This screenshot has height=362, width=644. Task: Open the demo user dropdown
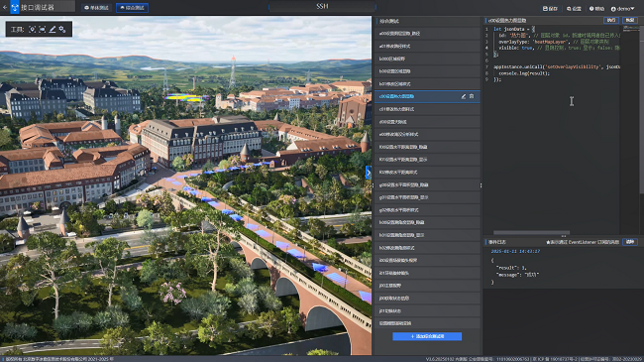(x=622, y=9)
